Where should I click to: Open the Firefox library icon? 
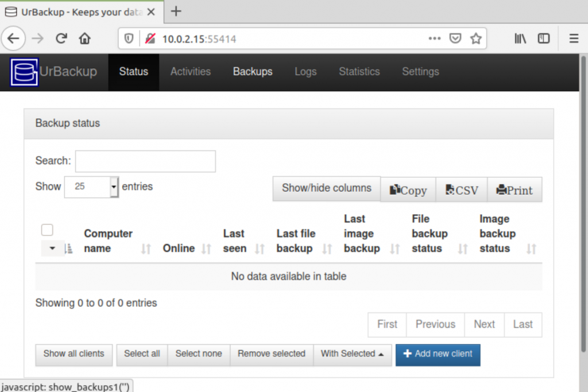[520, 38]
